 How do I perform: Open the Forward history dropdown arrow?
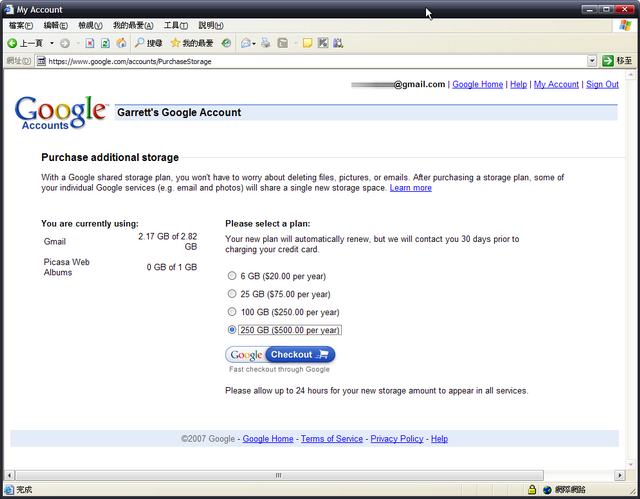tap(78, 43)
